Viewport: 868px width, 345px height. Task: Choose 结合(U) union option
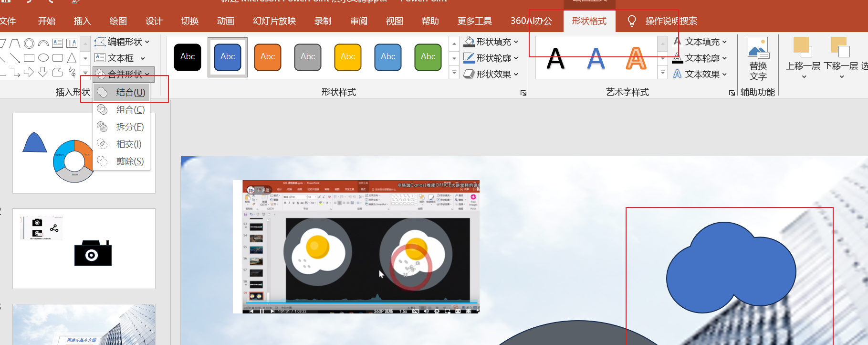[x=122, y=92]
